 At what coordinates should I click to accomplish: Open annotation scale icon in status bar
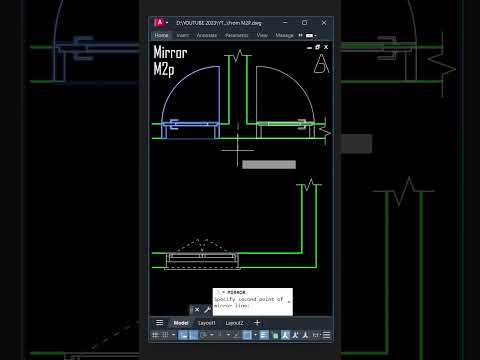coord(305,335)
